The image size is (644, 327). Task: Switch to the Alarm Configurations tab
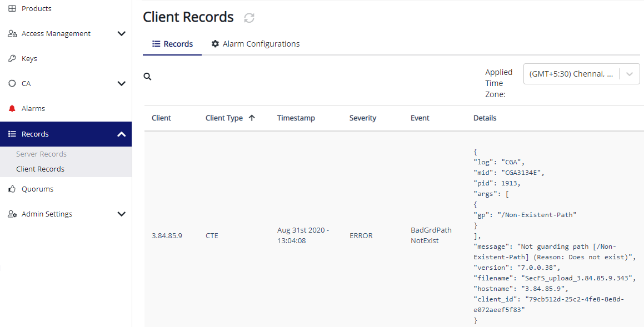255,43
